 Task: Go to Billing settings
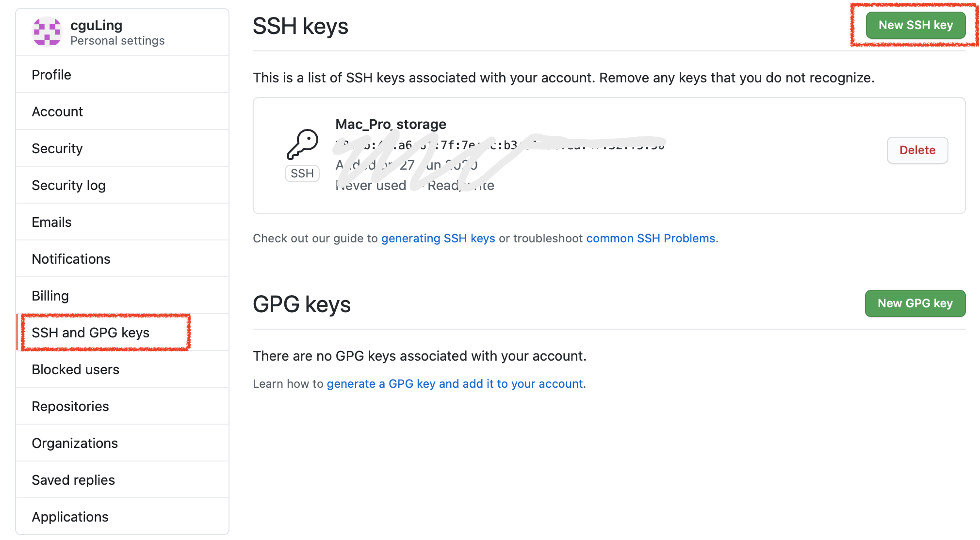[x=122, y=296]
